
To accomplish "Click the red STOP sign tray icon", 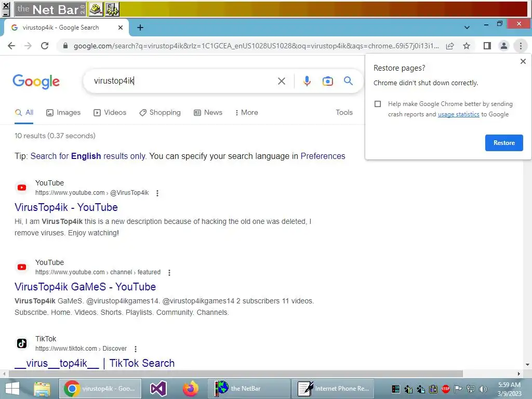I will 445,389.
